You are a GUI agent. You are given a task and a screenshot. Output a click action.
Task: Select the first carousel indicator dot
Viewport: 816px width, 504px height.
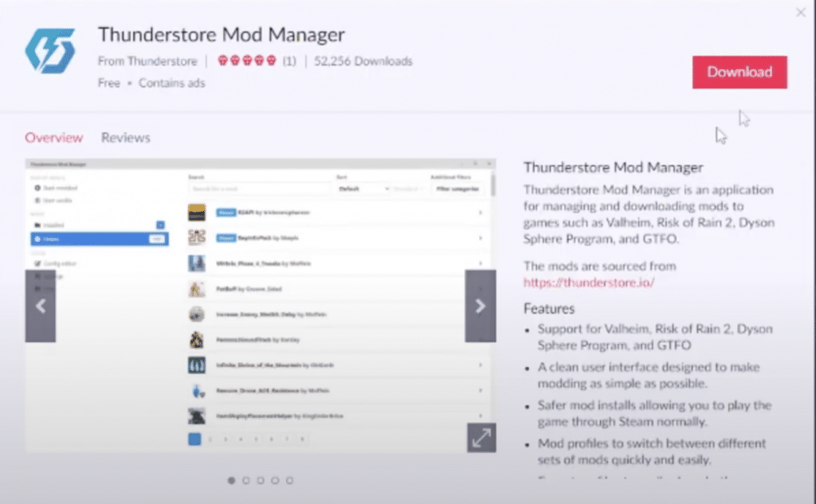click(232, 480)
